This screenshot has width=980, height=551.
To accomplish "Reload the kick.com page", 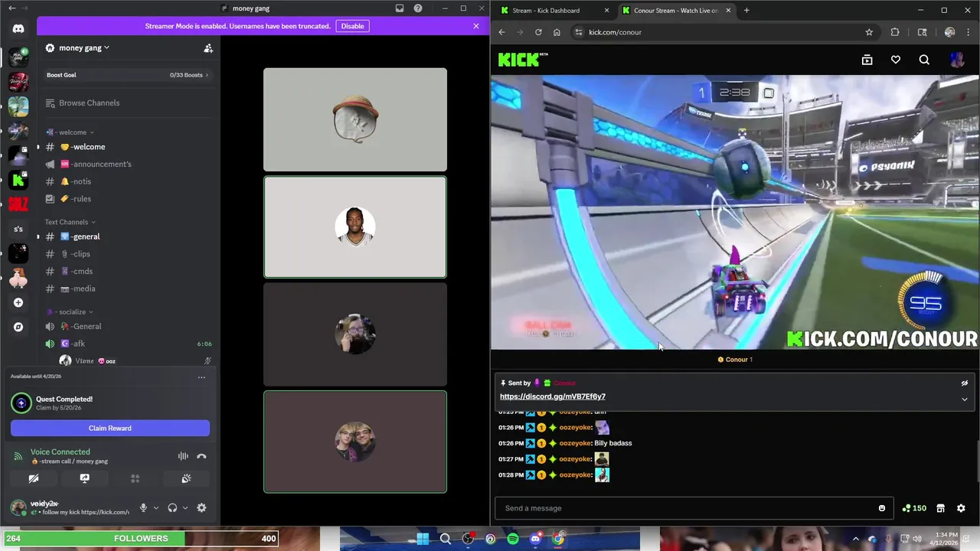I will tap(538, 32).
